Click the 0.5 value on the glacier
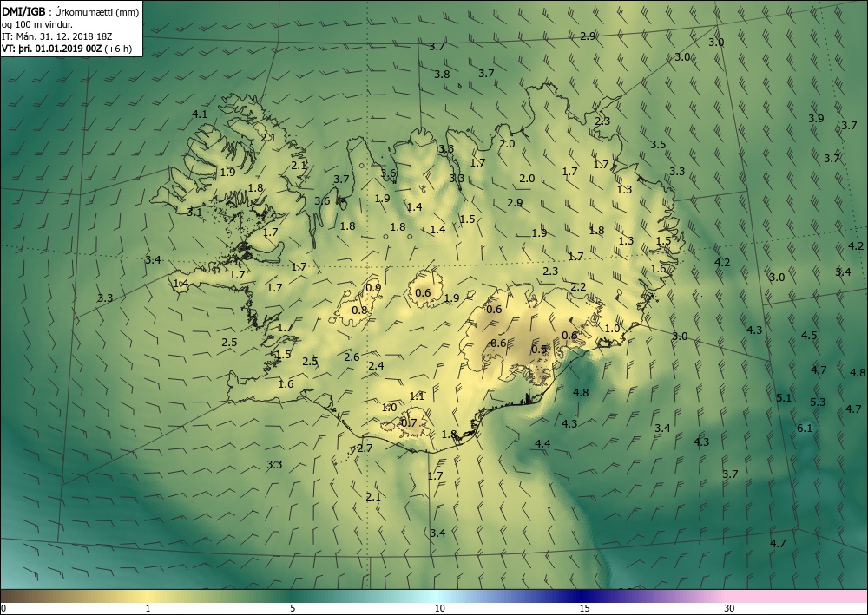The height and width of the screenshot is (615, 868). [539, 350]
